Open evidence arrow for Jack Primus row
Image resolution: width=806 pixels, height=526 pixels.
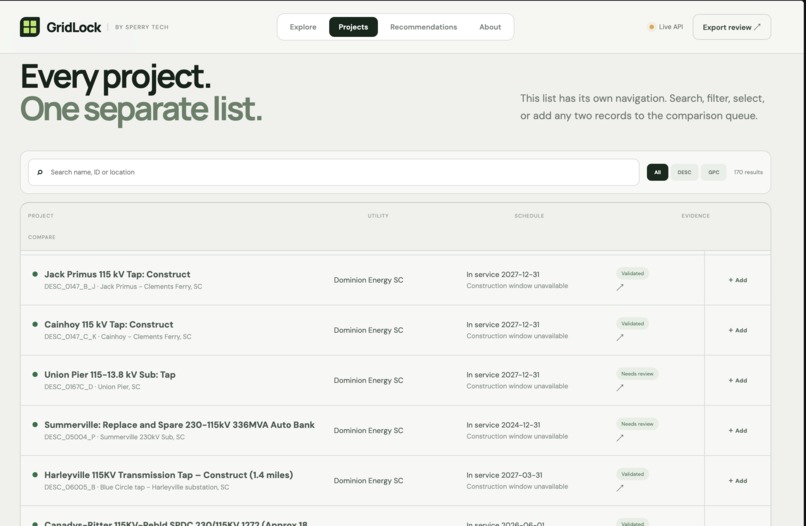tap(620, 287)
